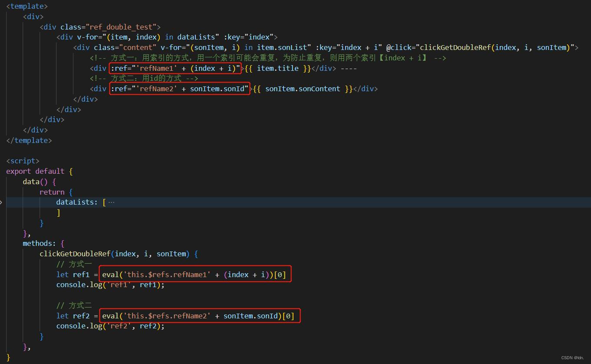Click the 'data() {' function line
The width and height of the screenshot is (591, 364).
[40, 182]
